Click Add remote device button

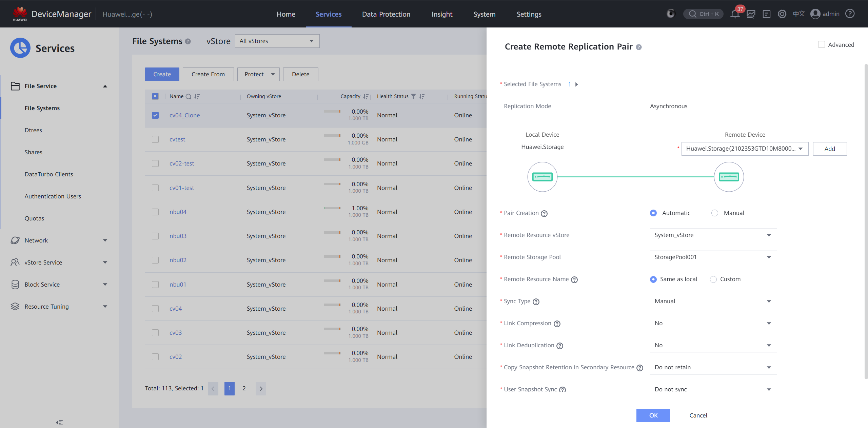pyautogui.click(x=829, y=149)
